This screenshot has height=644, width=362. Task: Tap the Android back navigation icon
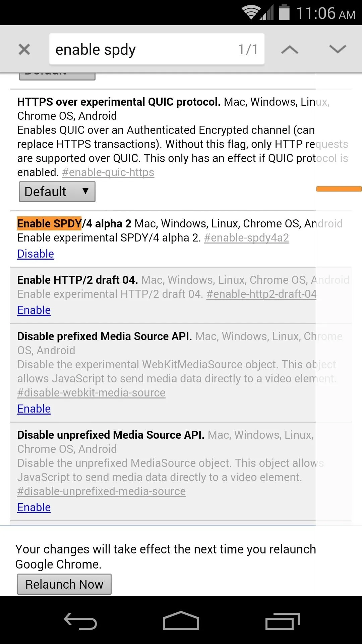click(80, 621)
